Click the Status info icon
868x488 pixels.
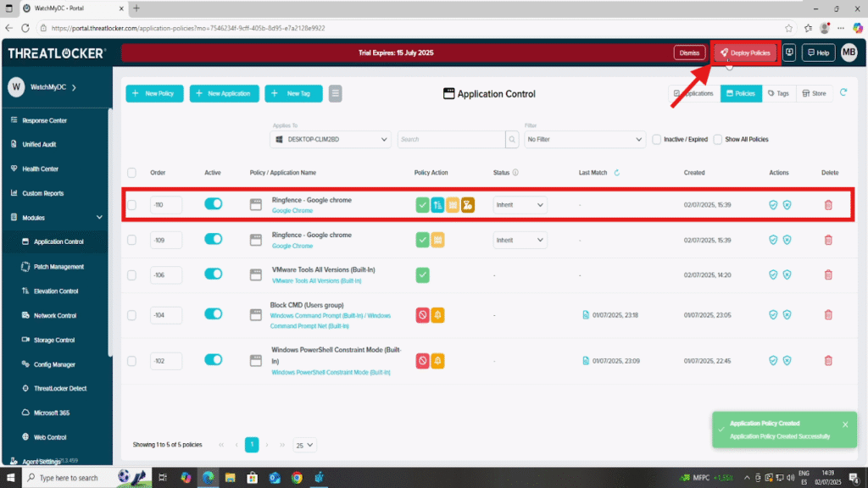[x=515, y=173]
